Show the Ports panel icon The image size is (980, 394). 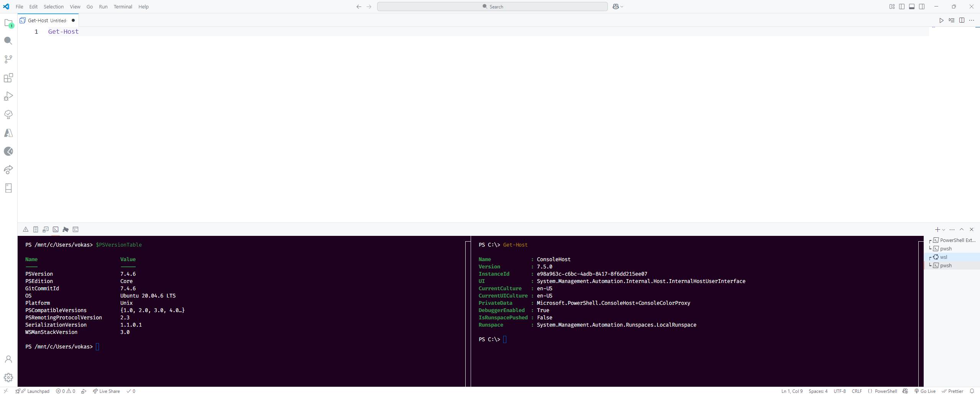click(x=66, y=229)
